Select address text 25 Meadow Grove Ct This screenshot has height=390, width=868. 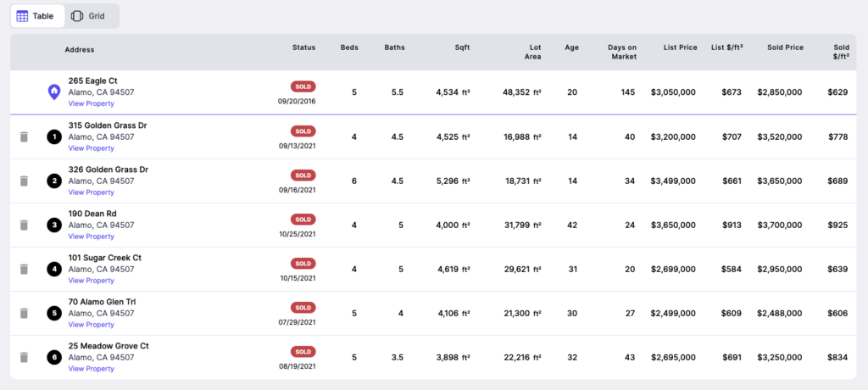point(108,346)
